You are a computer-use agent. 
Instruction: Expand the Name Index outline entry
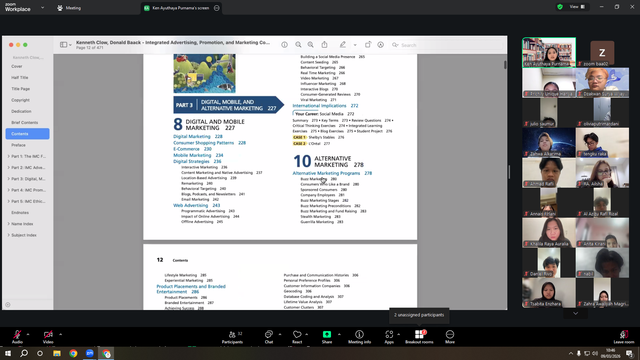[x=9, y=224]
